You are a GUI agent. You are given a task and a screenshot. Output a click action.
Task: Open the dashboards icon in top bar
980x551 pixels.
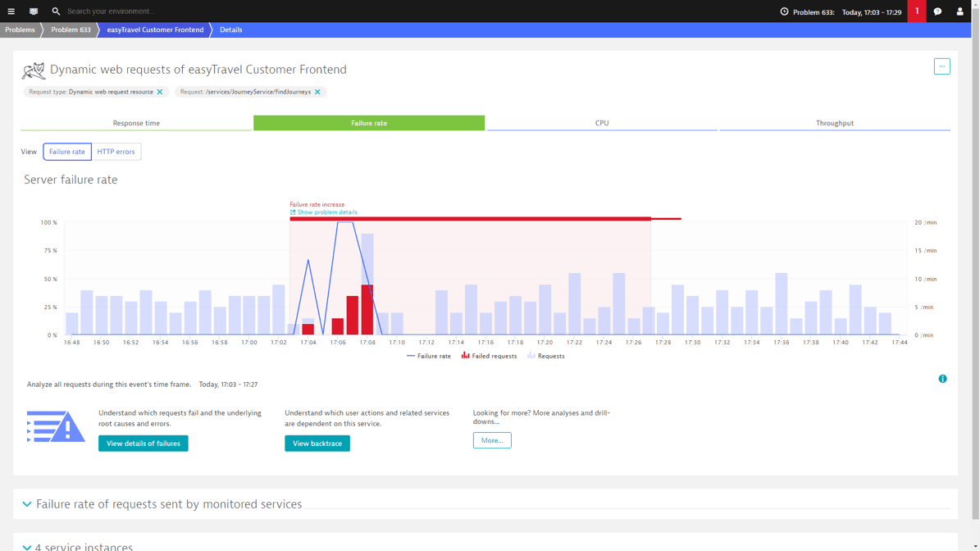pos(34,11)
